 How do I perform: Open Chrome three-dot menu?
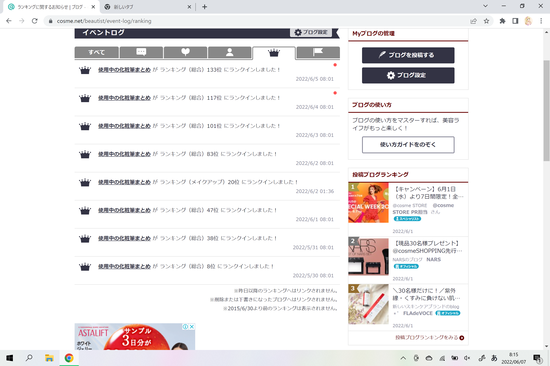pyautogui.click(x=541, y=21)
